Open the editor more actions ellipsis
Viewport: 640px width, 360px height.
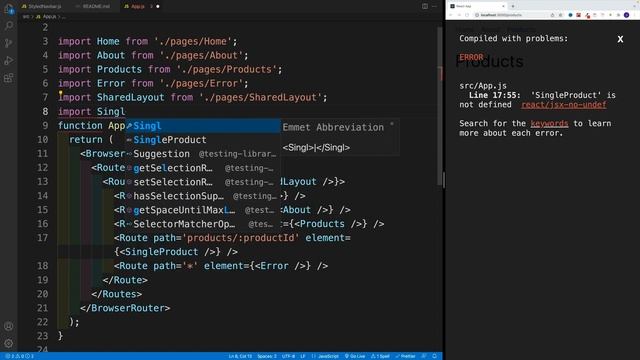pos(434,6)
